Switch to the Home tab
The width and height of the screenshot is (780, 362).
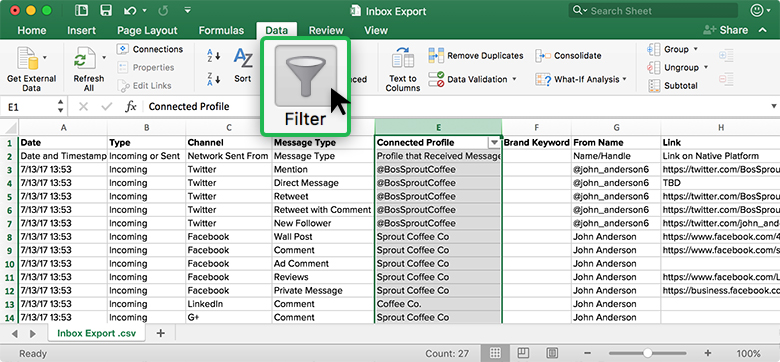point(32,30)
